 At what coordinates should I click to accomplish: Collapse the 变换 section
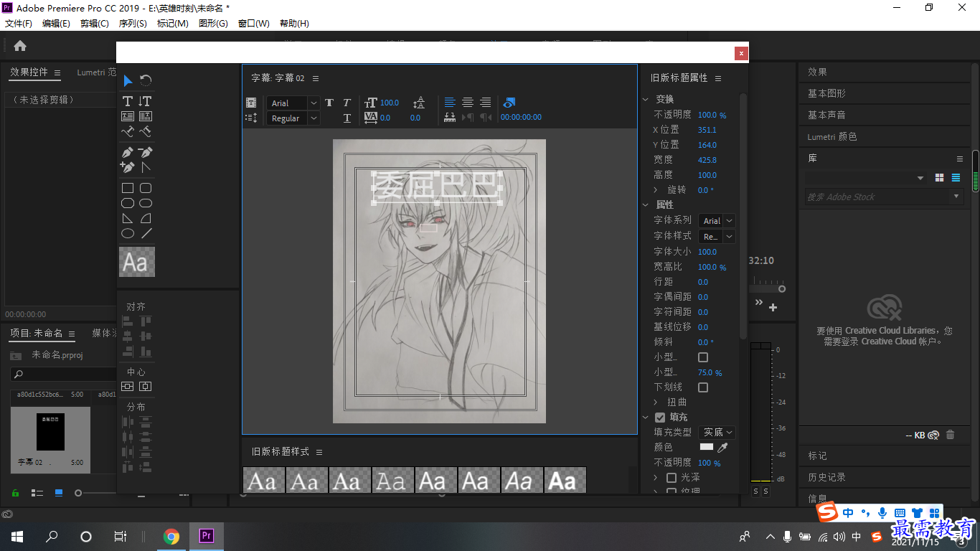point(646,99)
